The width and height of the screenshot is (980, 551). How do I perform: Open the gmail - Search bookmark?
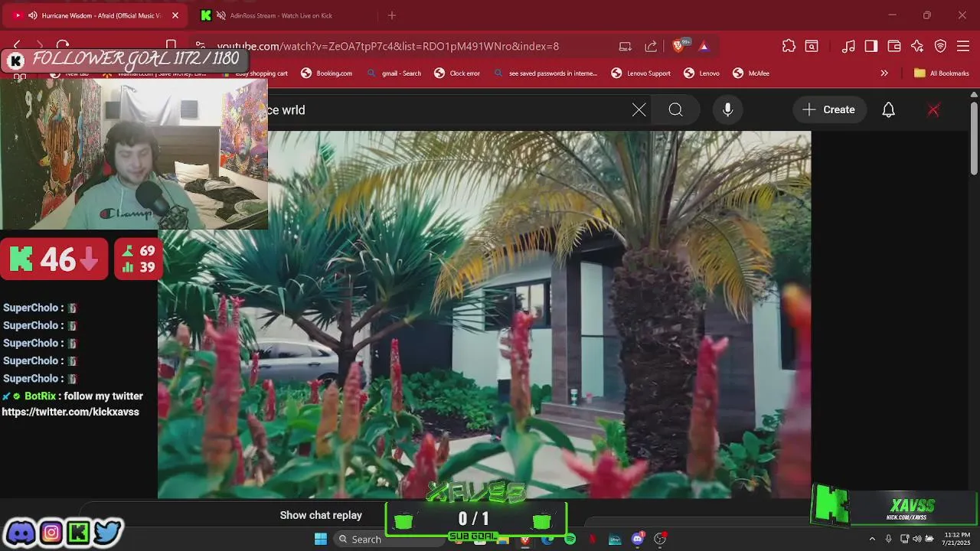point(394,73)
